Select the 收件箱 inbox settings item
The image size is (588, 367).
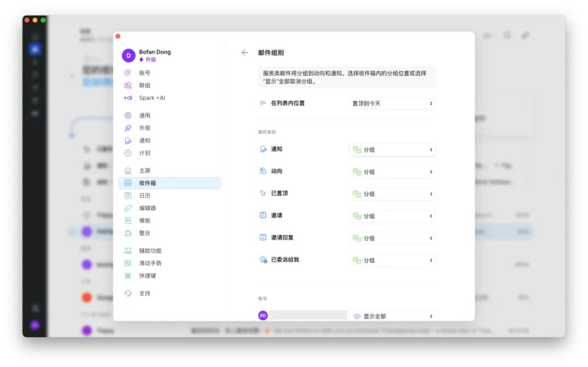click(169, 183)
